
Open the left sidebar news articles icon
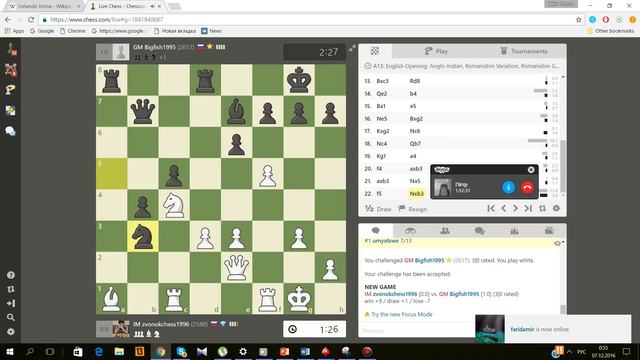11,111
